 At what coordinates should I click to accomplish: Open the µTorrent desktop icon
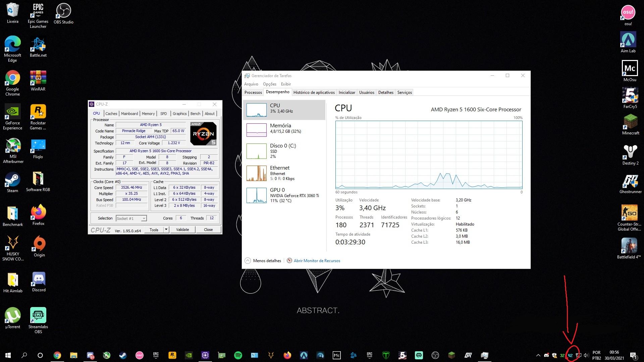click(13, 317)
